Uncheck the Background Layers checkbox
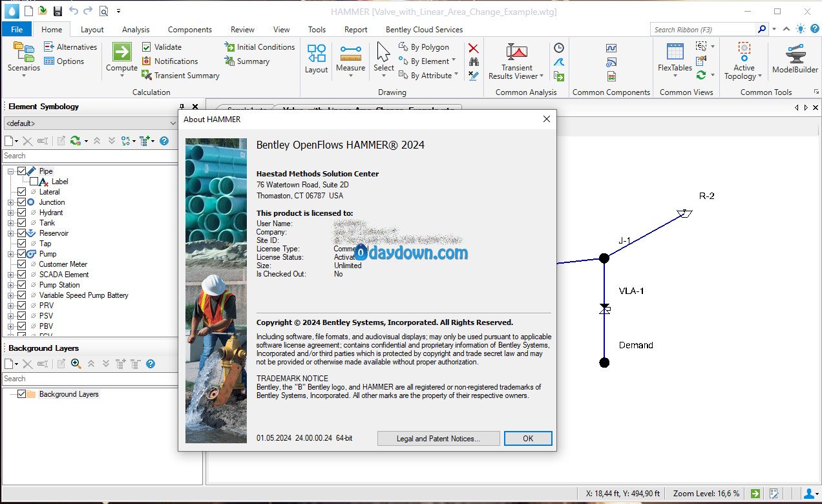The width and height of the screenshot is (822, 504). tap(22, 394)
